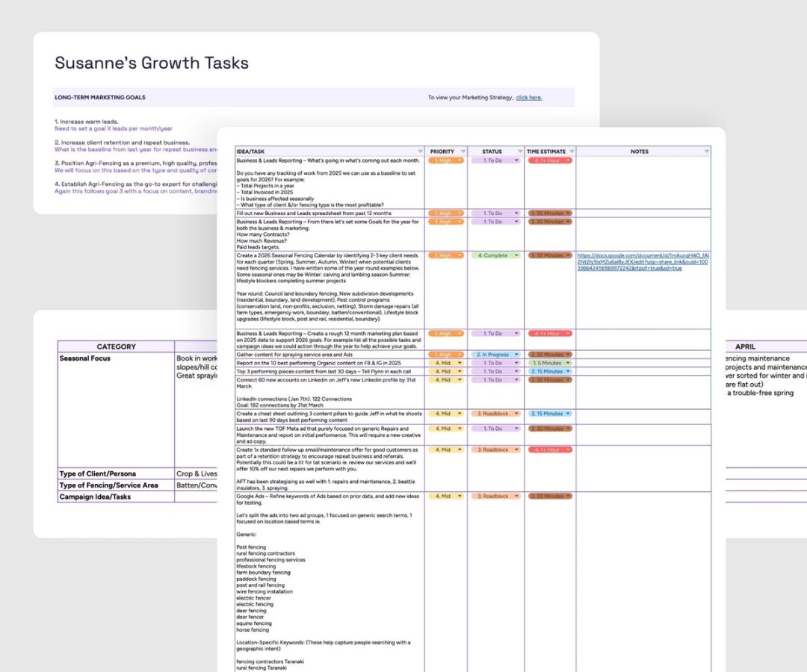Select 'Report on the 10 best performing' task cell
This screenshot has width=807, height=672.
pos(330,363)
